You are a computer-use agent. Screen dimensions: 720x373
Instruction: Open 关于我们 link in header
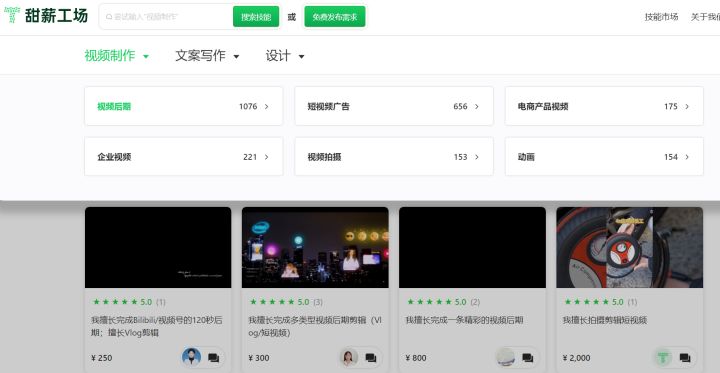706,17
